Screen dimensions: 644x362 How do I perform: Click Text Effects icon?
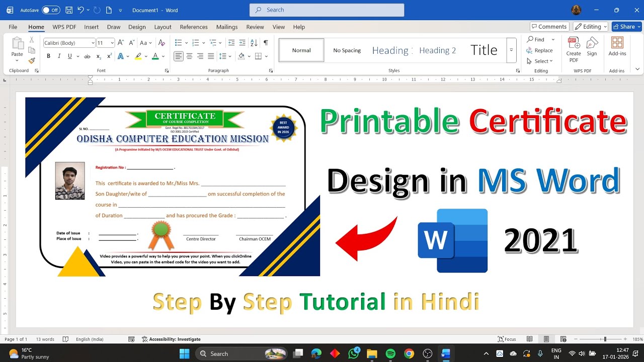[x=121, y=56]
